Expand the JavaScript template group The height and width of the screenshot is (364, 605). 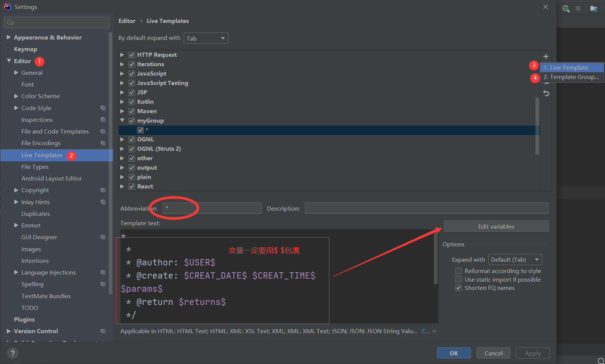(x=122, y=73)
